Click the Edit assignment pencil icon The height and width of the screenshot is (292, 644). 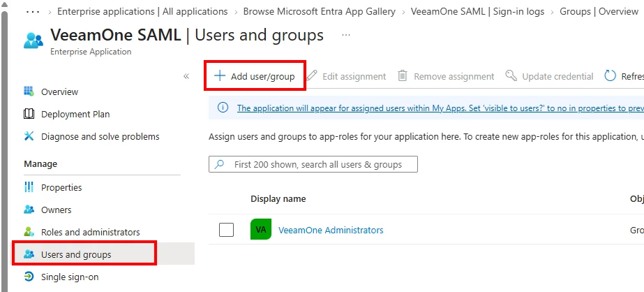(x=312, y=75)
